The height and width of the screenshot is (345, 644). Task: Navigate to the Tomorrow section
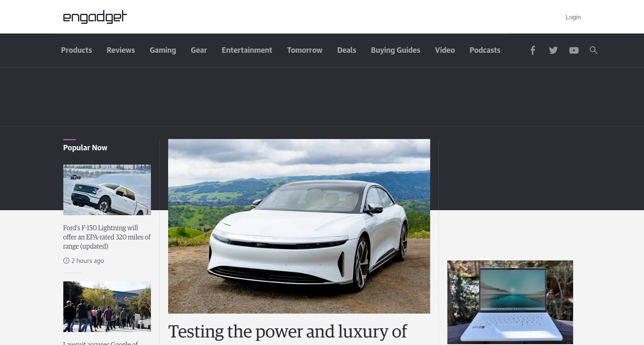click(305, 50)
